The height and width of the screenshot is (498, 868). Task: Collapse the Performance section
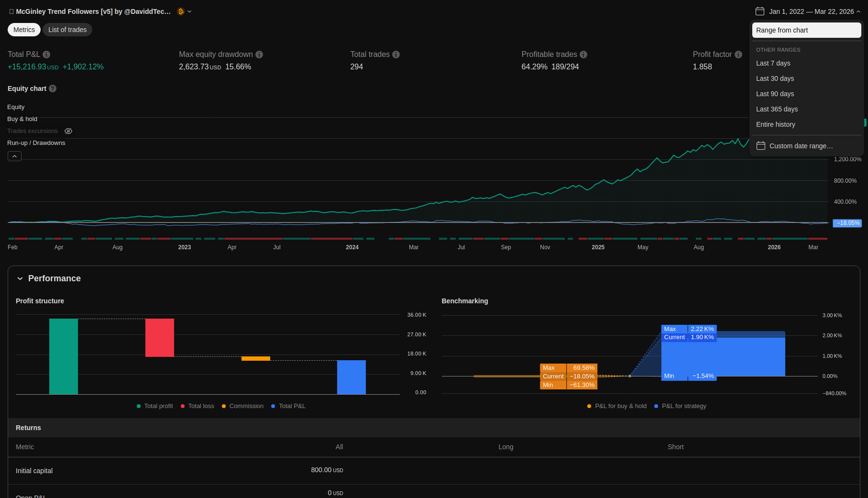pyautogui.click(x=20, y=278)
